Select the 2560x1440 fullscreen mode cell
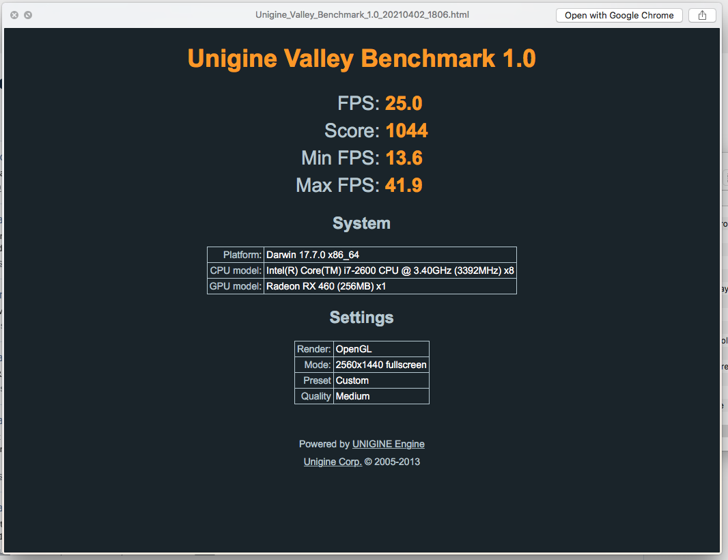 [381, 365]
